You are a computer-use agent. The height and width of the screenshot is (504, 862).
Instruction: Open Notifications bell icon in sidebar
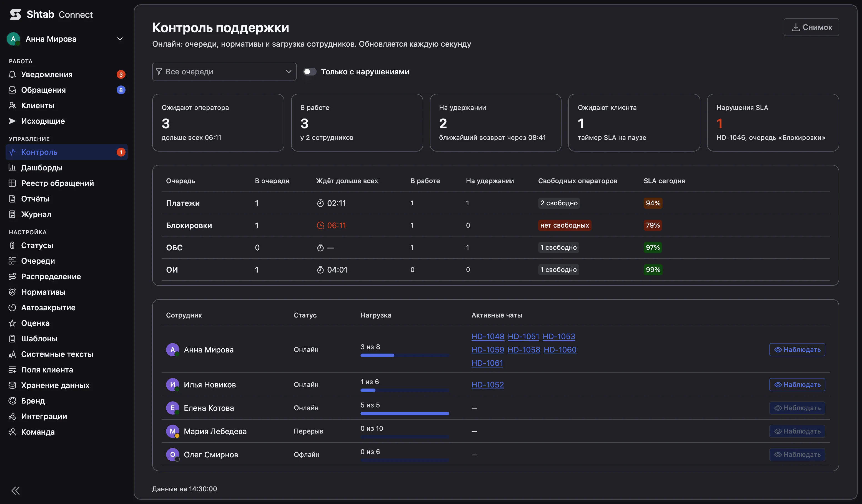pyautogui.click(x=12, y=75)
